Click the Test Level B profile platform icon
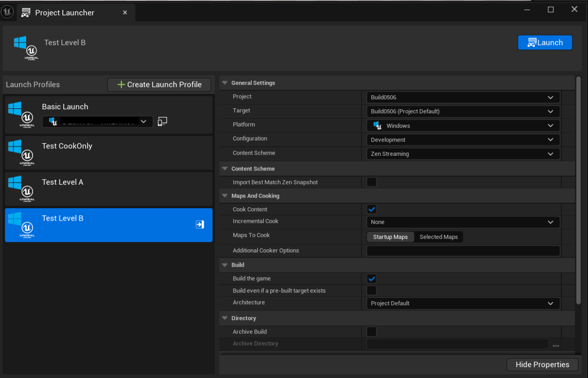 click(x=21, y=225)
